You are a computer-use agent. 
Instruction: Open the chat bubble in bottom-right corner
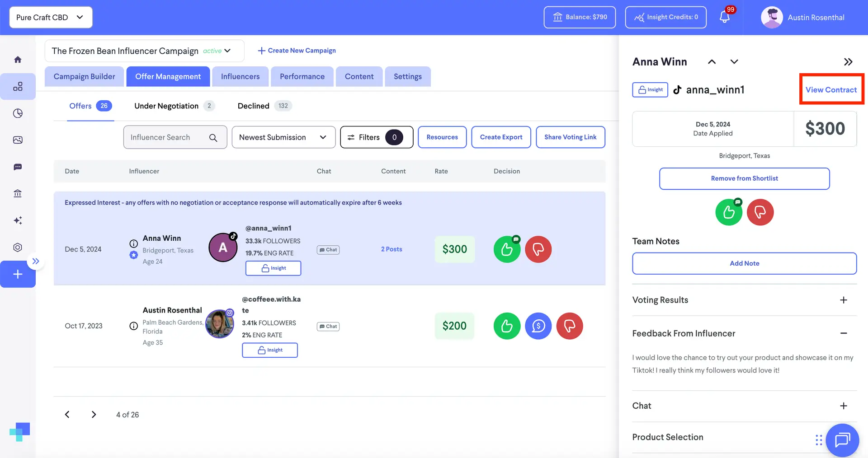[x=842, y=440]
